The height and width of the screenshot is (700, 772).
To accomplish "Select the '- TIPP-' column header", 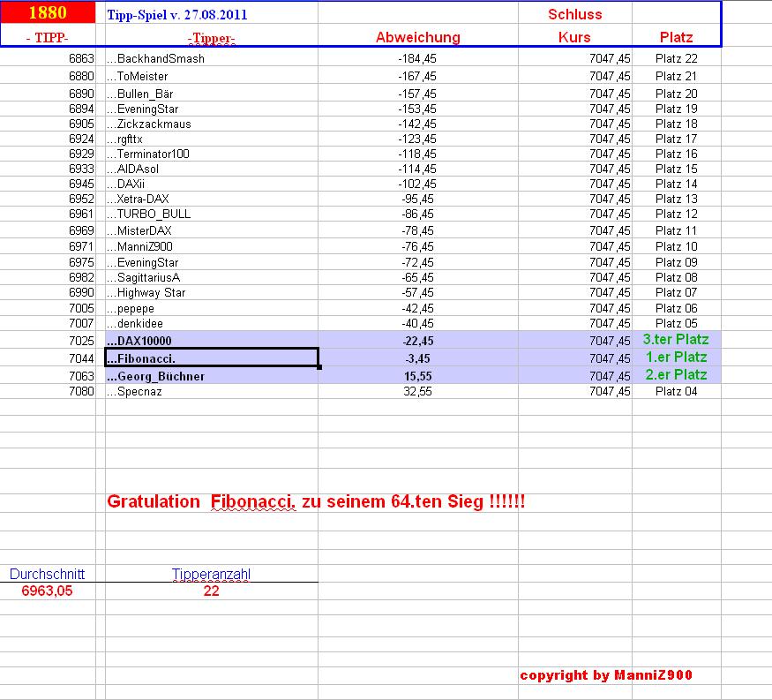I will pos(48,37).
